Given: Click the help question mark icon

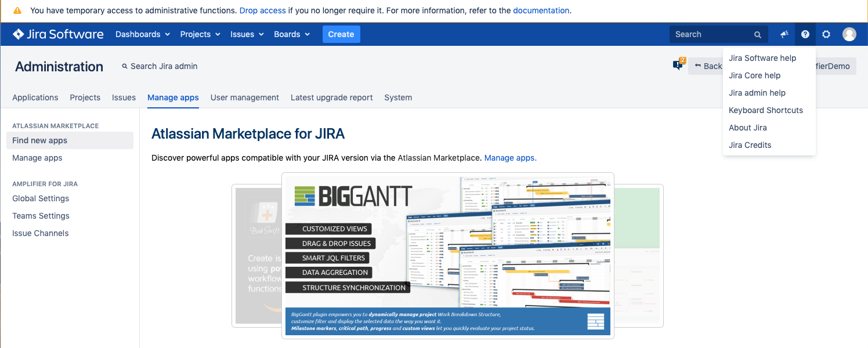Looking at the screenshot, I should [x=805, y=34].
